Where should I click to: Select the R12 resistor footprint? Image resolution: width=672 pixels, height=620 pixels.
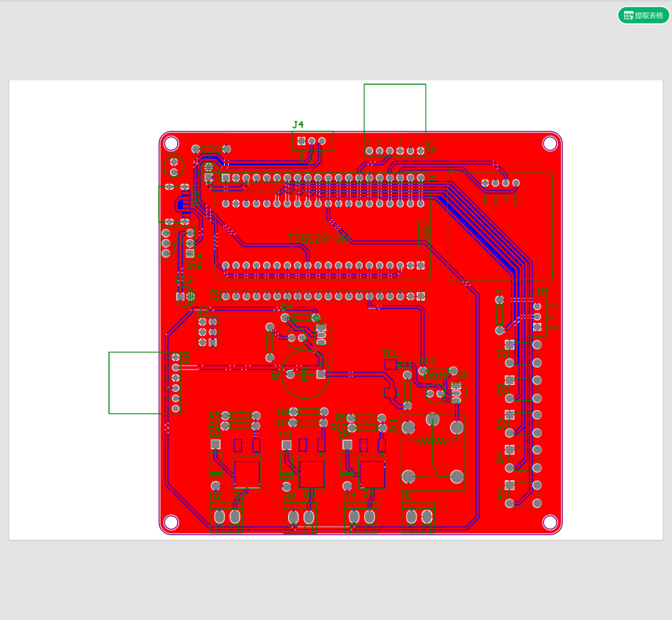click(438, 371)
